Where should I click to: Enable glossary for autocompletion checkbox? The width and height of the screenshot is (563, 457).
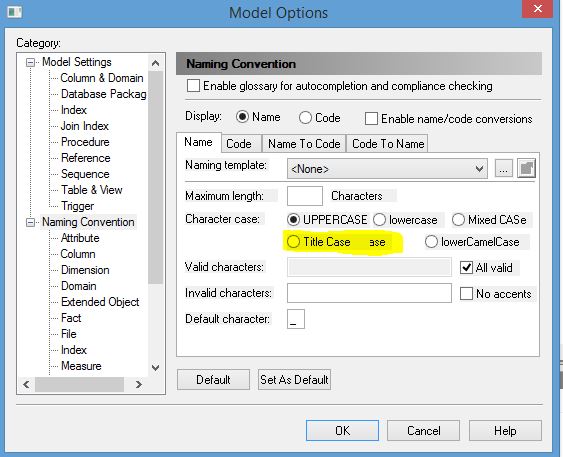[x=193, y=86]
